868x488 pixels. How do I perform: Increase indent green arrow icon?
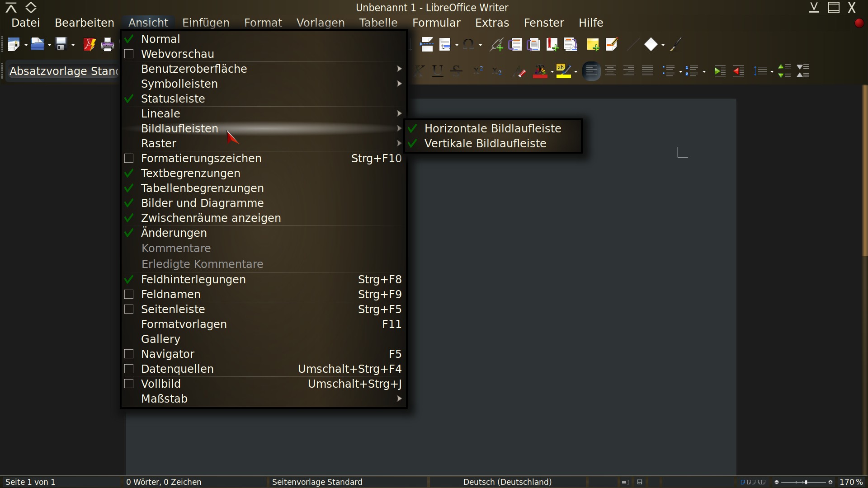coord(720,71)
